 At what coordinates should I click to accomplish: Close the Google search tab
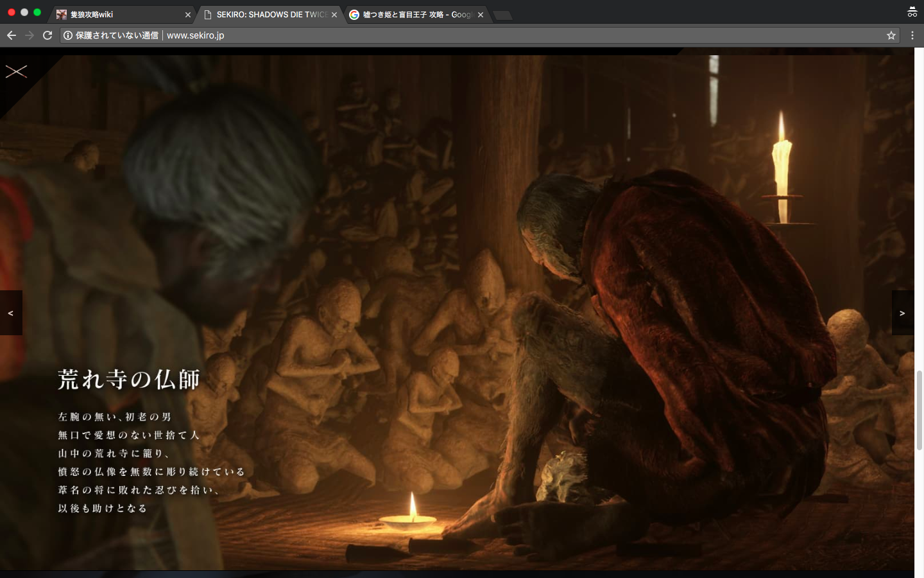tap(481, 15)
